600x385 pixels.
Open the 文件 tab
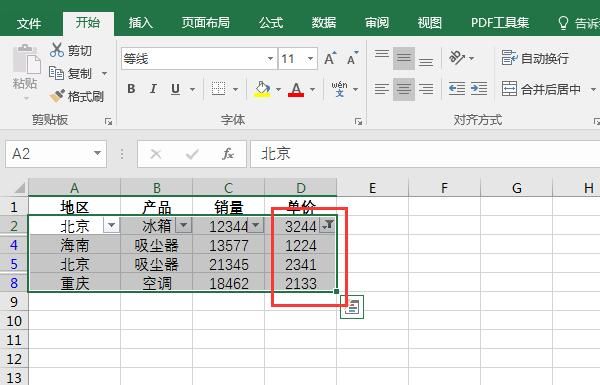[29, 23]
